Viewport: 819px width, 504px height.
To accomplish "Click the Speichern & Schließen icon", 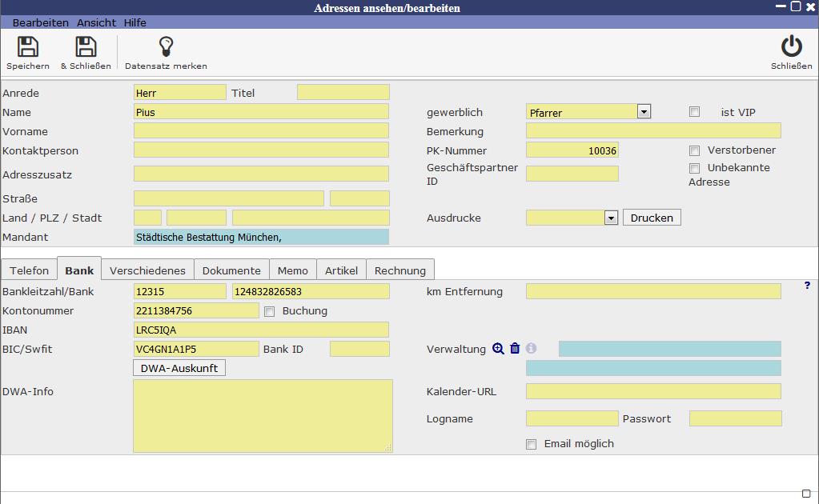I will pyautogui.click(x=86, y=47).
